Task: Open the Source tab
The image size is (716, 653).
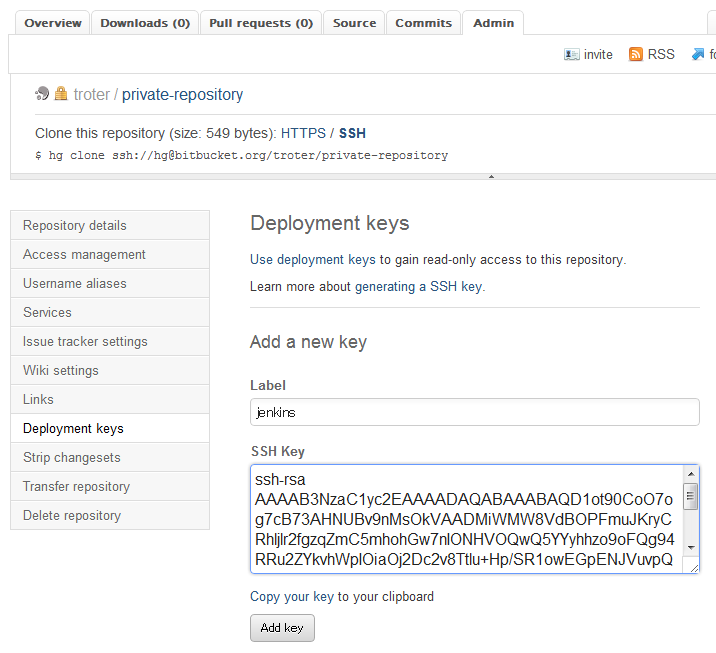Action: pos(354,23)
